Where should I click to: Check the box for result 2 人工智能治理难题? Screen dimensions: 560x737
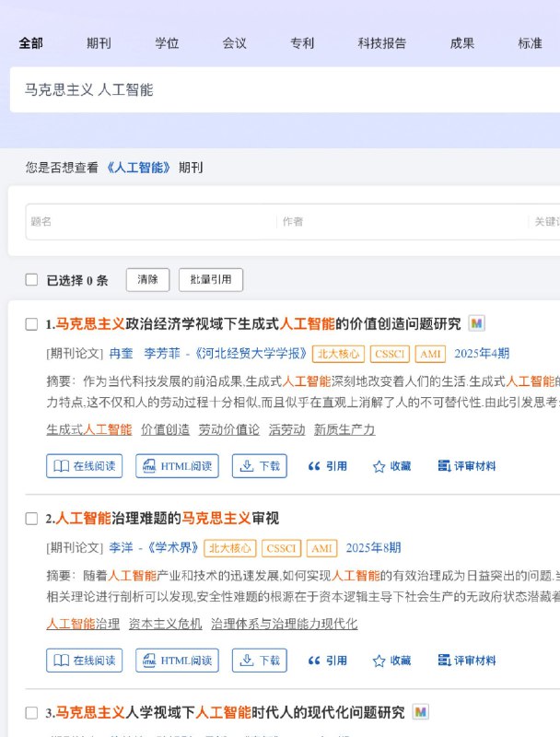click(x=31, y=519)
